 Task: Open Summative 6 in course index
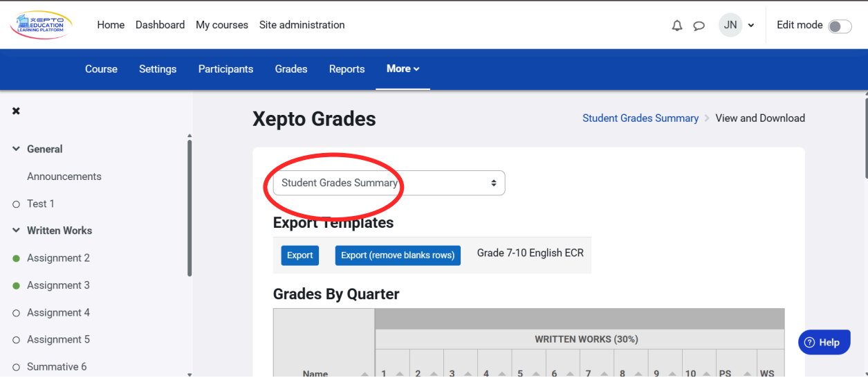(57, 367)
